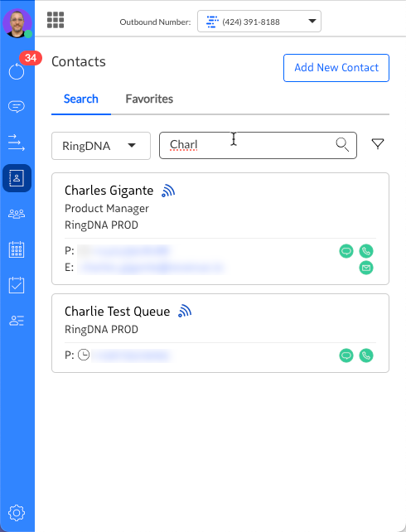Select the Search tab

coord(81,99)
